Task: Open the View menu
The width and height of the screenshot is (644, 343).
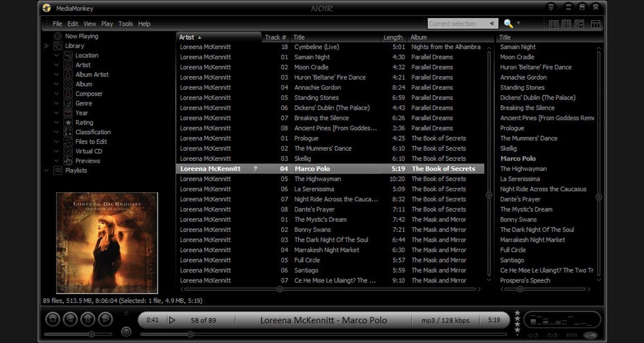Action: (90, 24)
